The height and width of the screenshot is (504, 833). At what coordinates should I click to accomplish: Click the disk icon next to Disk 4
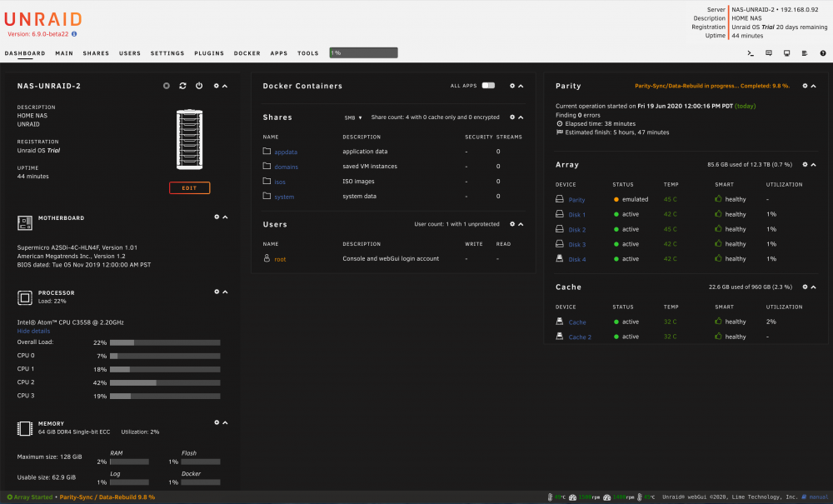[x=560, y=258]
